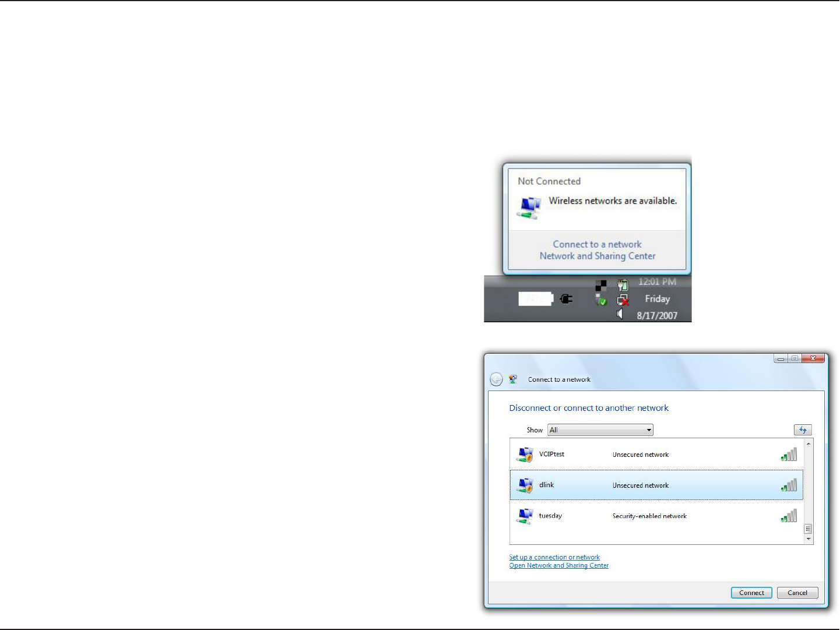Click Unsecured network label for dlink
This screenshot has height=630, width=840.
click(641, 485)
